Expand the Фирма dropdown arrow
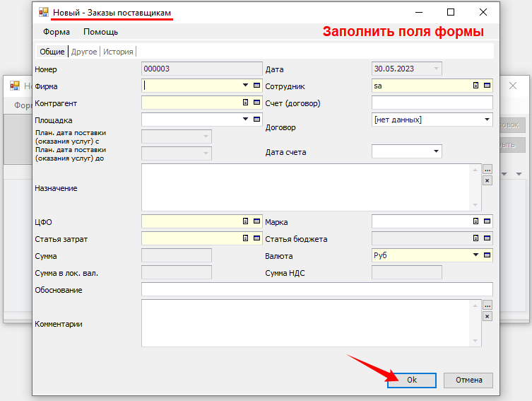This screenshot has height=401, width=532. (x=246, y=86)
